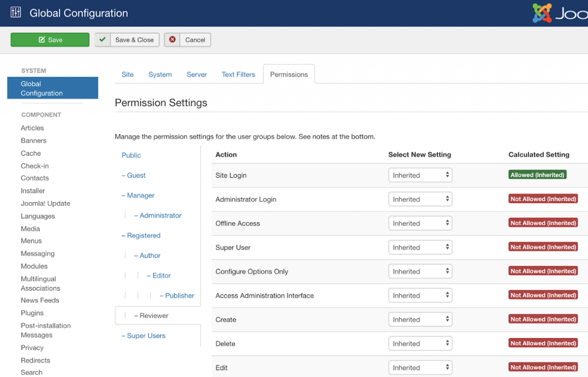Open Joomla! Update in sidebar

pyautogui.click(x=45, y=203)
